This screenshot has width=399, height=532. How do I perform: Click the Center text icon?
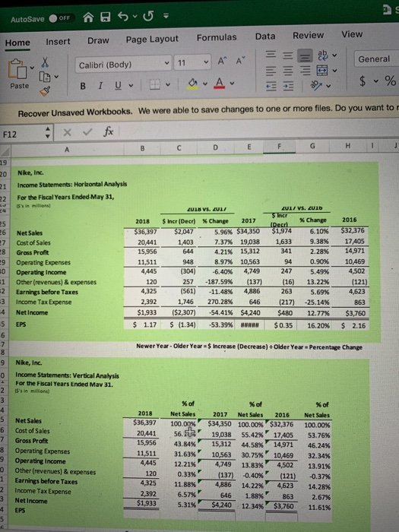pyautogui.click(x=288, y=71)
